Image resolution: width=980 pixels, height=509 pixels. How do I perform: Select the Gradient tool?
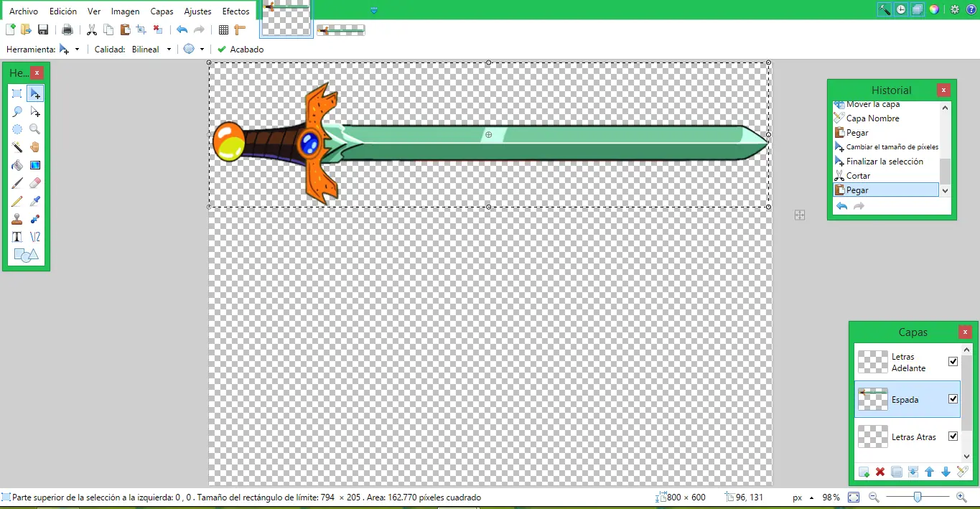35,165
